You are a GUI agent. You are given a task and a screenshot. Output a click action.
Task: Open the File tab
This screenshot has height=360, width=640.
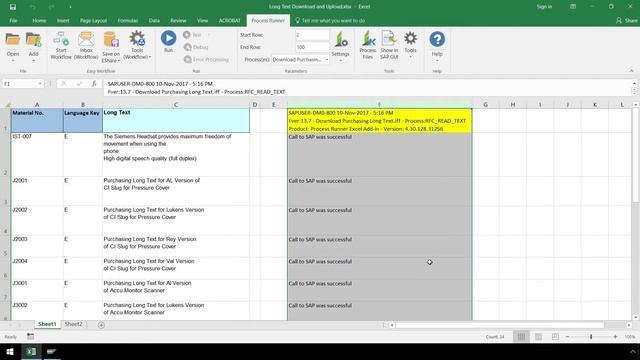13,20
